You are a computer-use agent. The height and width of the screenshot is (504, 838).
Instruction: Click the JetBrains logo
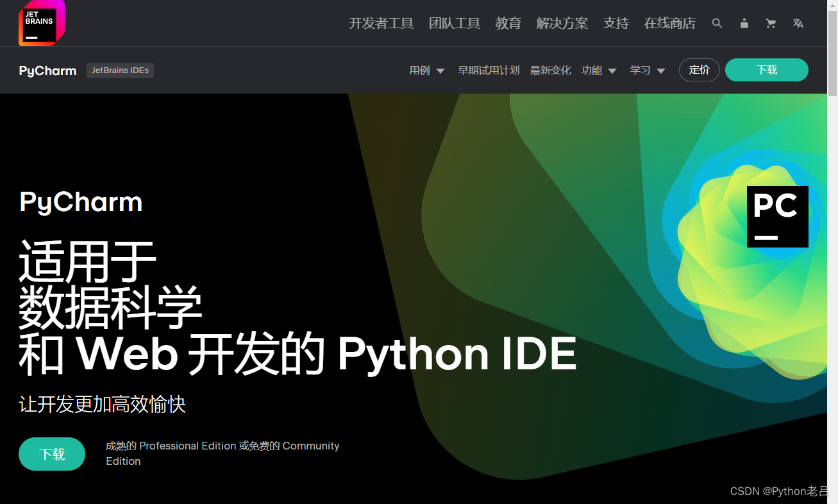pos(42,23)
